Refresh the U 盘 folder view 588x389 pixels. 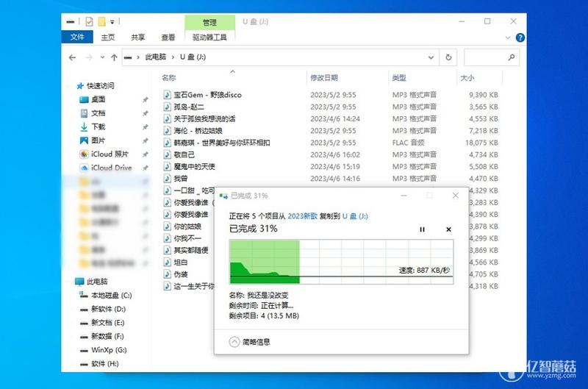(448, 57)
